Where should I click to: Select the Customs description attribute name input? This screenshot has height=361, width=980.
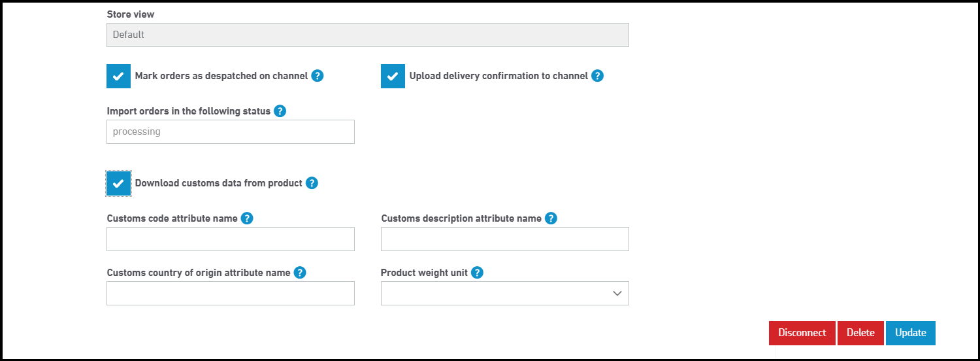[504, 239]
